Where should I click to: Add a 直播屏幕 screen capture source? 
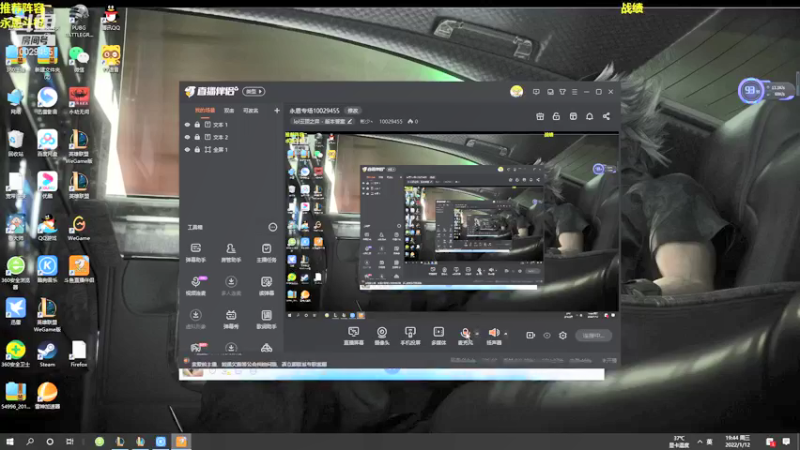pyautogui.click(x=353, y=336)
